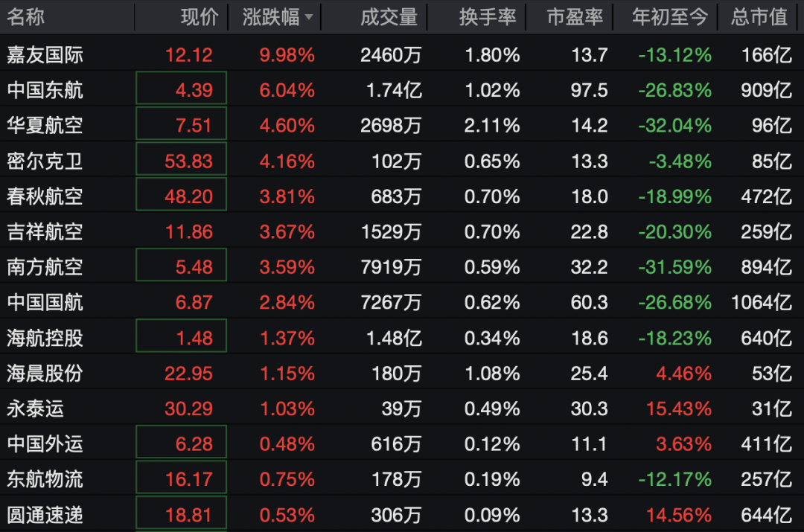The width and height of the screenshot is (804, 532).
Task: Click the year-to-date value 14.56%
Action: [x=679, y=515]
